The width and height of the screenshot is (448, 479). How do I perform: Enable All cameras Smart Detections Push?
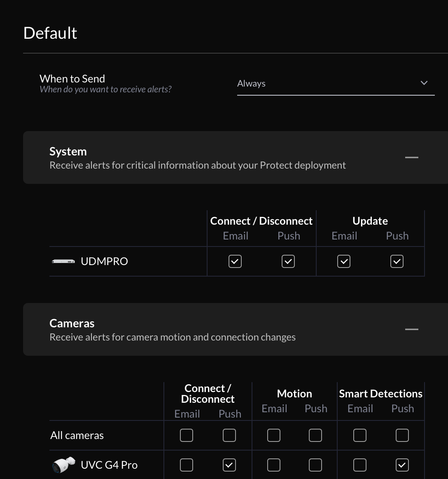(x=402, y=435)
